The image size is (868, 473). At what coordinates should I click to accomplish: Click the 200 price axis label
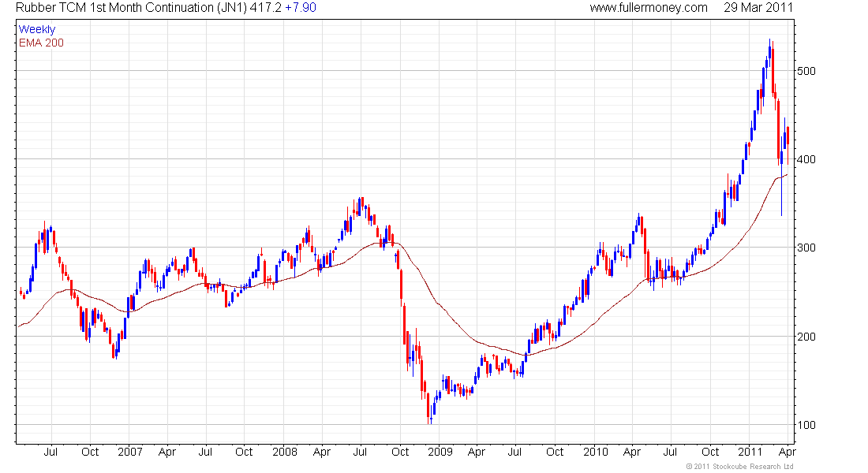pyautogui.click(x=806, y=337)
